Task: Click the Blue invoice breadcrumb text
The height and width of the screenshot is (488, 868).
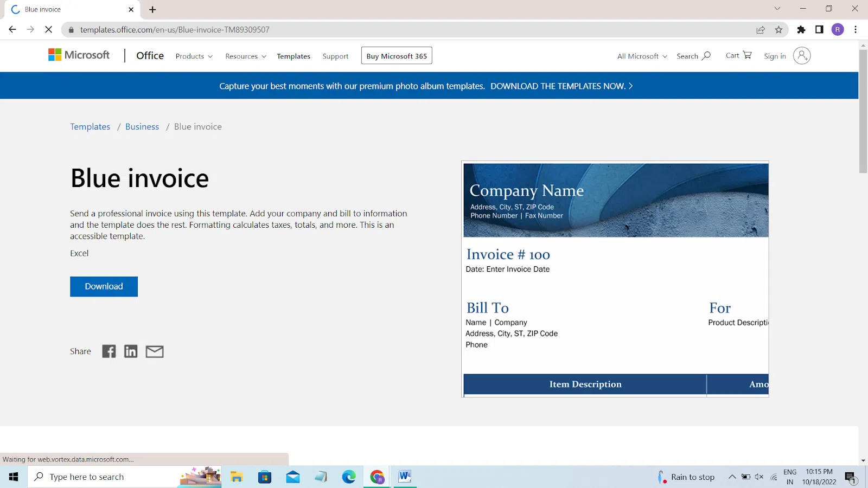Action: coord(198,126)
